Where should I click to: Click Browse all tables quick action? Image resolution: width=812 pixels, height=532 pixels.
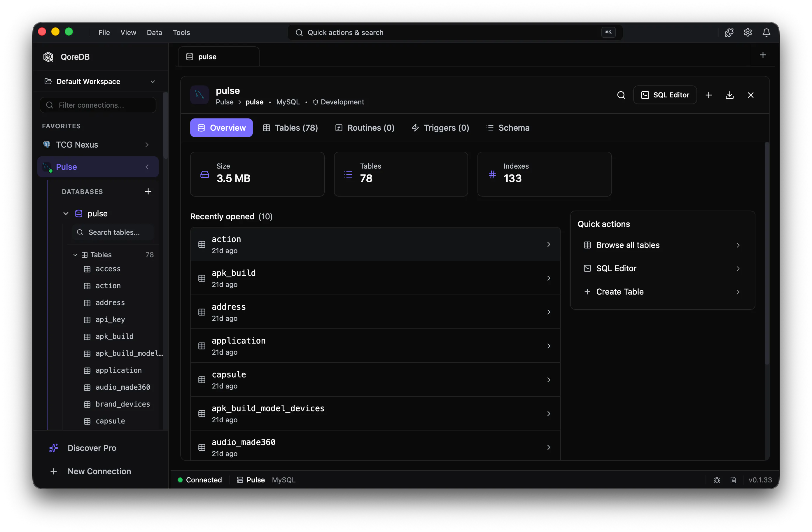663,245
